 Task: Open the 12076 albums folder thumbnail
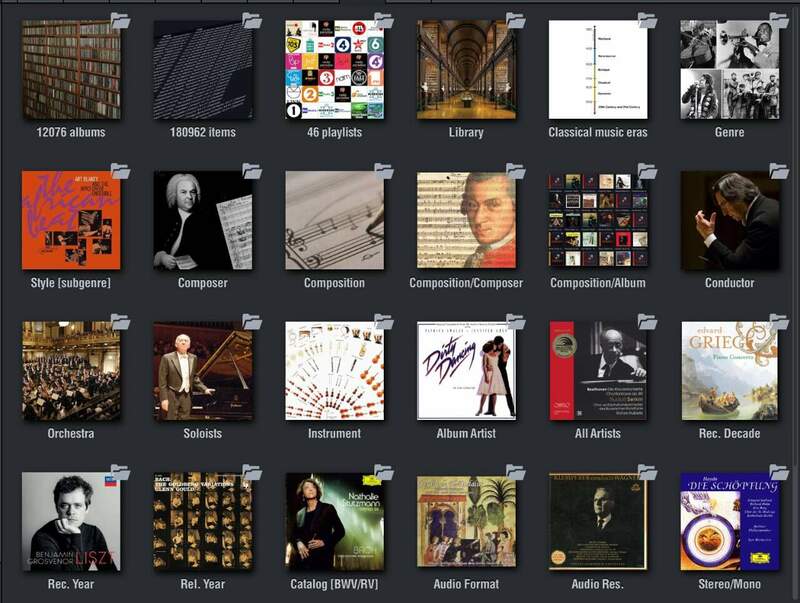(71, 70)
